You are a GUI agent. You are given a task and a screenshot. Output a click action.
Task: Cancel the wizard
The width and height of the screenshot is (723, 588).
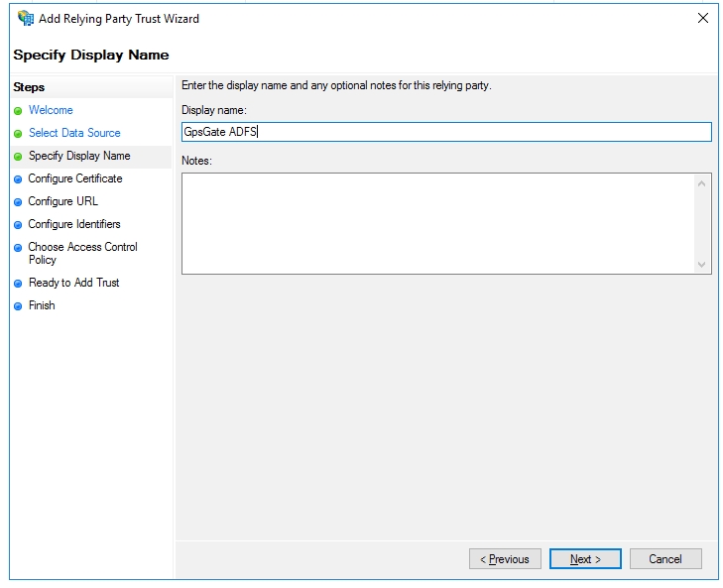(665, 559)
